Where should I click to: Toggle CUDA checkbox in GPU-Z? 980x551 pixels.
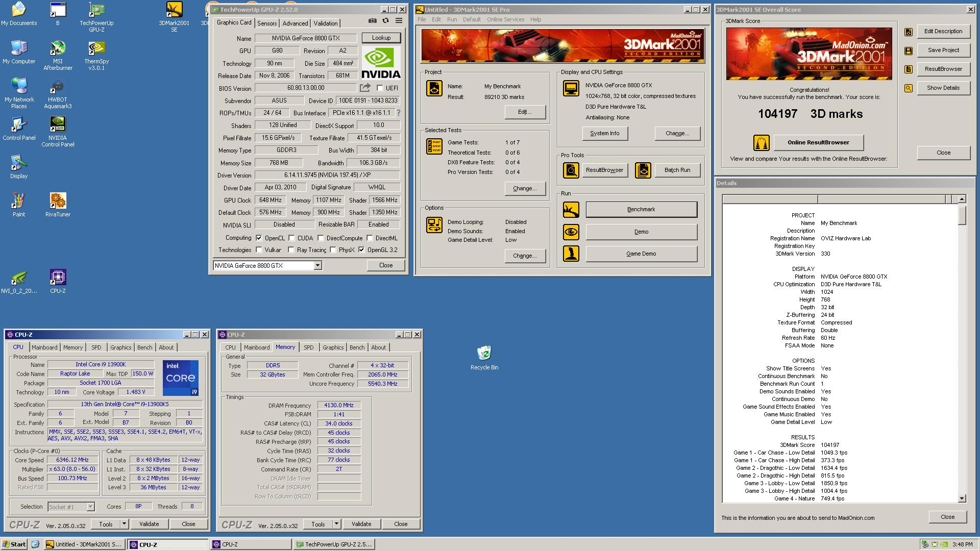(x=291, y=238)
